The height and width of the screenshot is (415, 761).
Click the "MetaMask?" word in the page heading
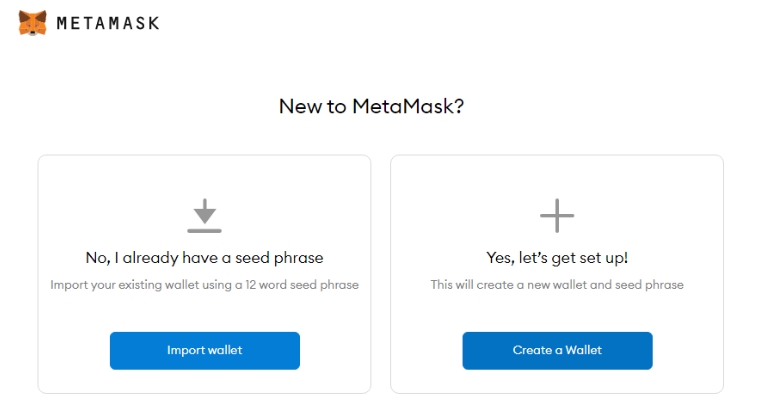407,106
